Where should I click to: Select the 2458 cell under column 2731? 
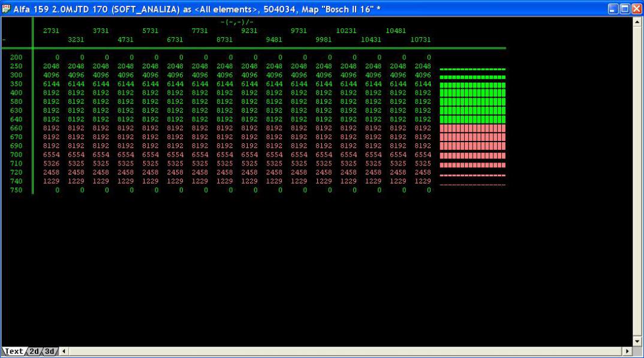pos(52,173)
